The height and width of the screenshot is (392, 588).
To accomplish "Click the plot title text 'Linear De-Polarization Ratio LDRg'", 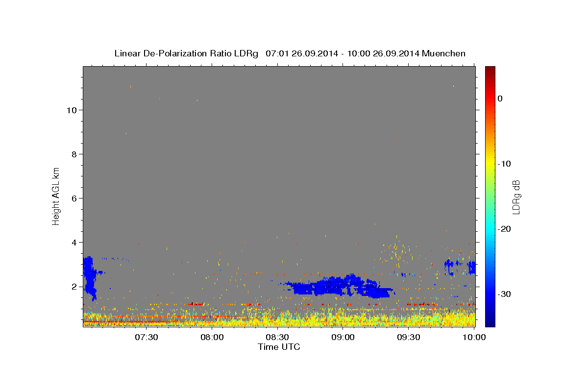I will coord(186,53).
